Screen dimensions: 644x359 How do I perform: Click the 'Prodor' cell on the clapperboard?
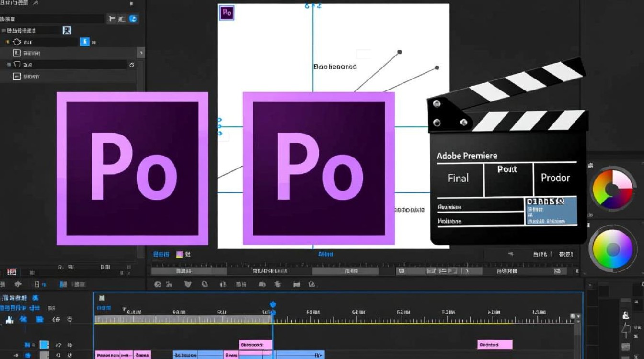point(555,179)
